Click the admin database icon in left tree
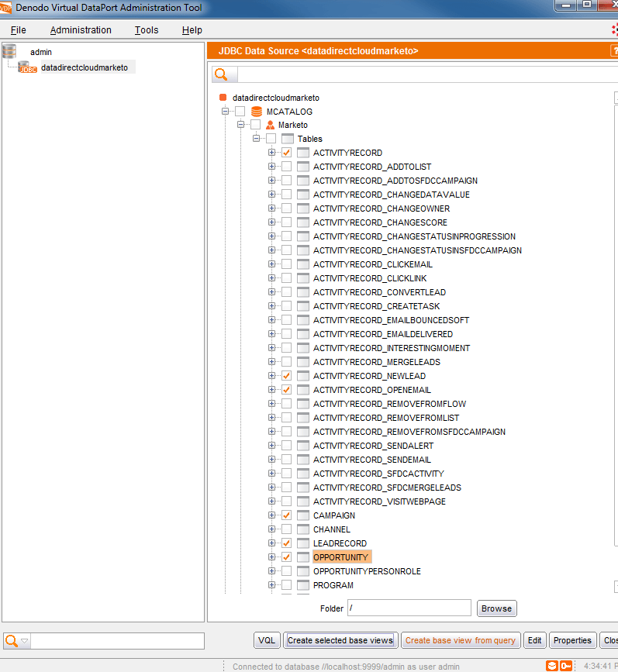This screenshot has height=672, width=618. click(9, 51)
